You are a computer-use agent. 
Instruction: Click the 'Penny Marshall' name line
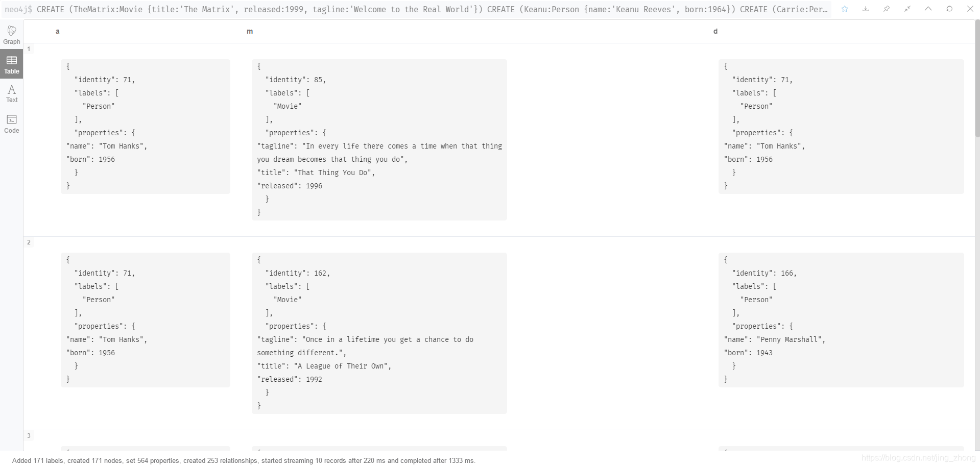pyautogui.click(x=775, y=339)
